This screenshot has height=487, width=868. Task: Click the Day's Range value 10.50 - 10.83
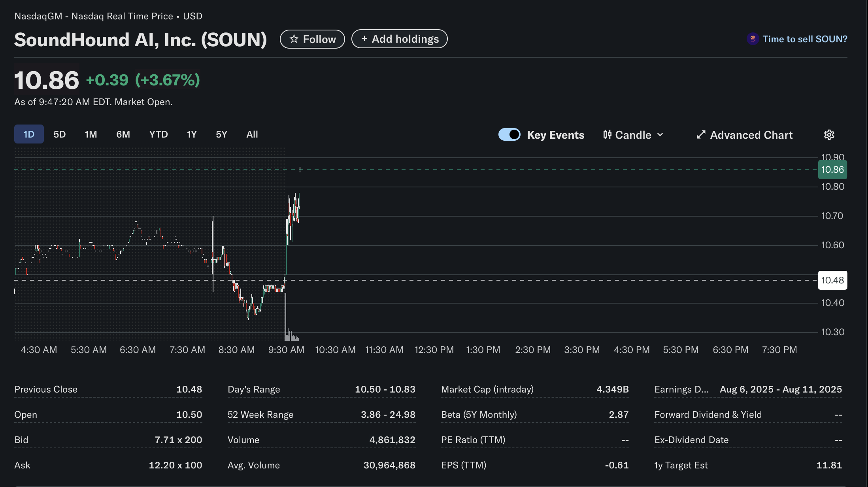point(385,389)
